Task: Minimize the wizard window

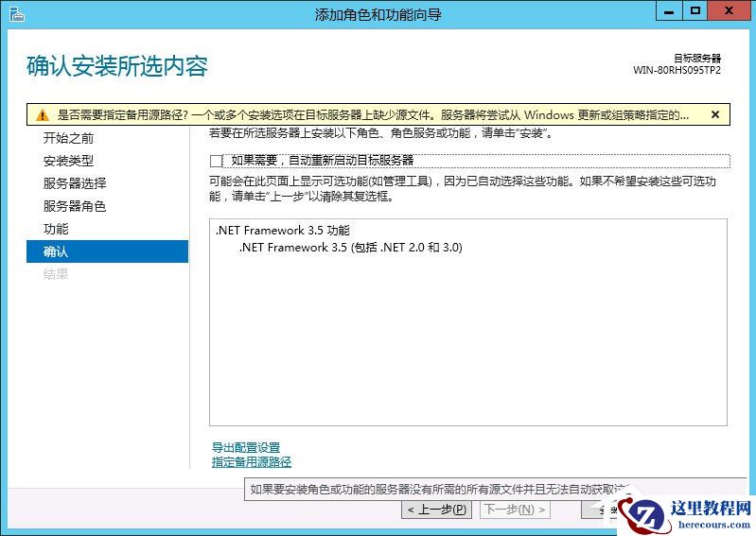Action: [669, 11]
